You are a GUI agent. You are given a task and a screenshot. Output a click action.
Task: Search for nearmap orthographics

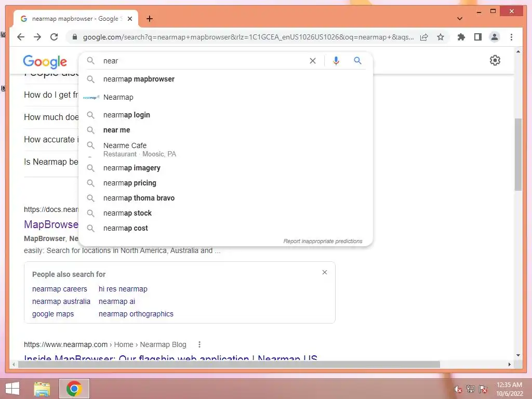(x=136, y=314)
